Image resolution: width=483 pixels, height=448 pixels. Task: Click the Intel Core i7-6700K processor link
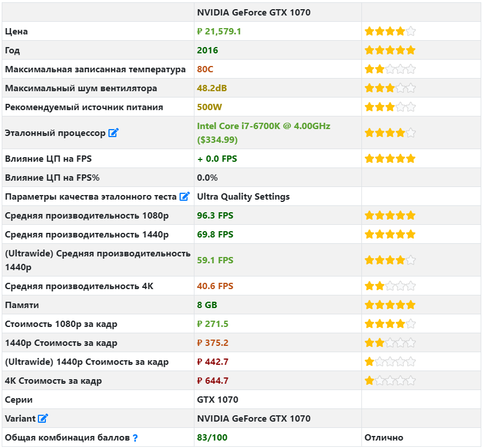point(263,133)
